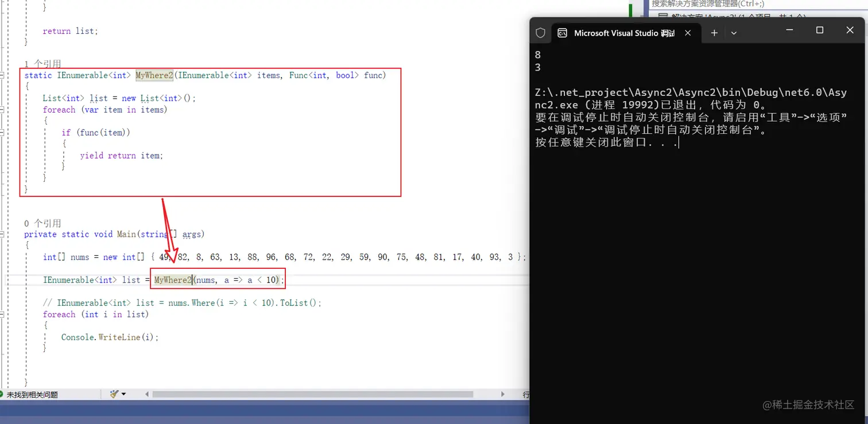Click the commented nums.Where line

click(182, 303)
